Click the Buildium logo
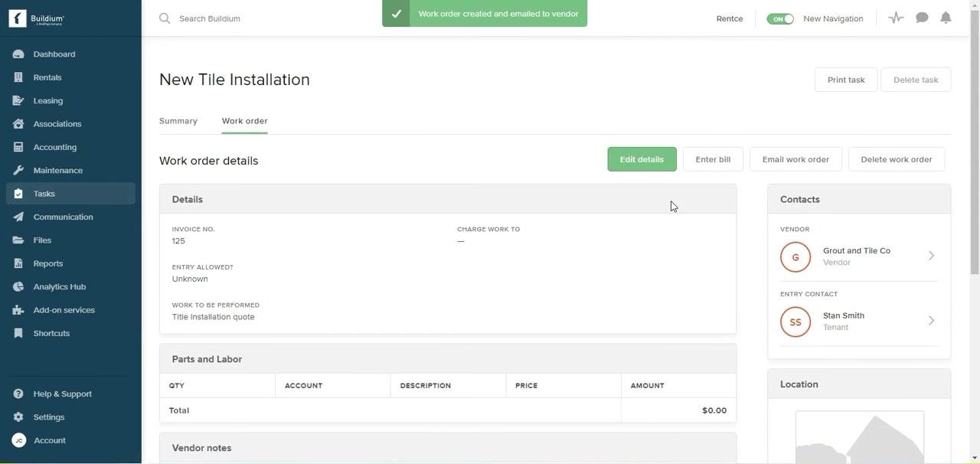Image resolution: width=980 pixels, height=464 pixels. pos(37,18)
